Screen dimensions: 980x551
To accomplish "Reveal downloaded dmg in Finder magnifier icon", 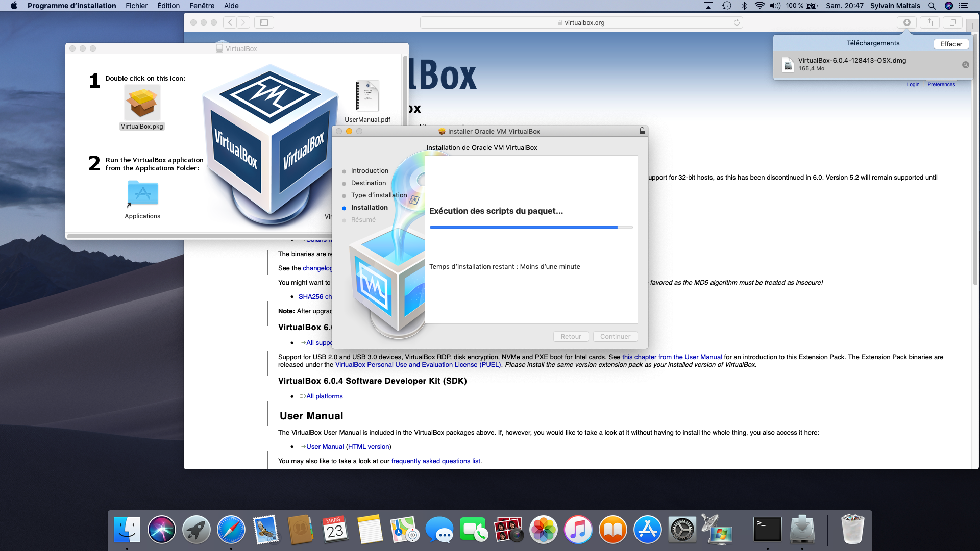I will click(x=965, y=65).
